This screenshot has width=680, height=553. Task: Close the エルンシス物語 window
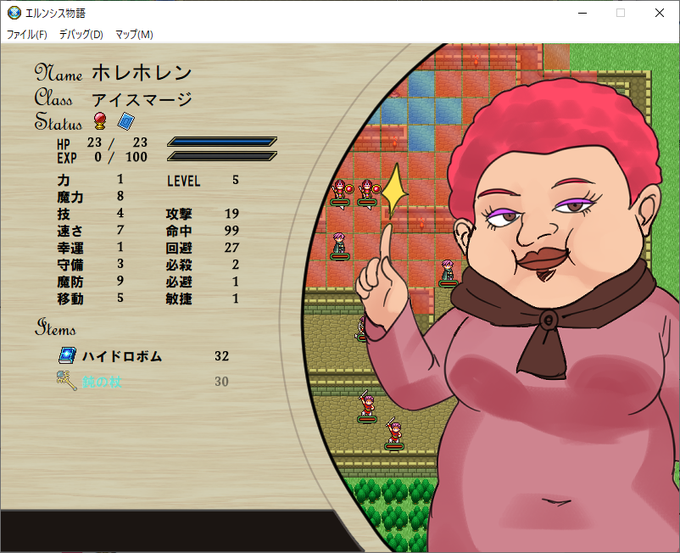[659, 13]
